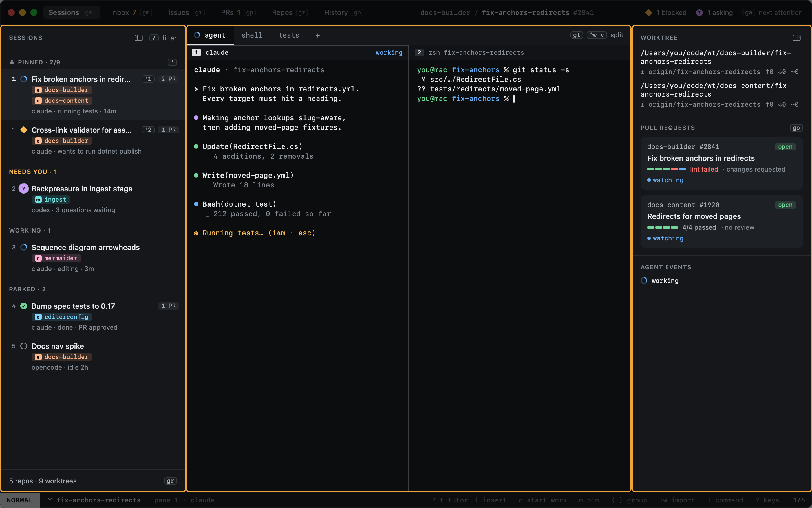The height and width of the screenshot is (508, 812).
Task: Click the ingest repo tag
Action: pyautogui.click(x=51, y=199)
